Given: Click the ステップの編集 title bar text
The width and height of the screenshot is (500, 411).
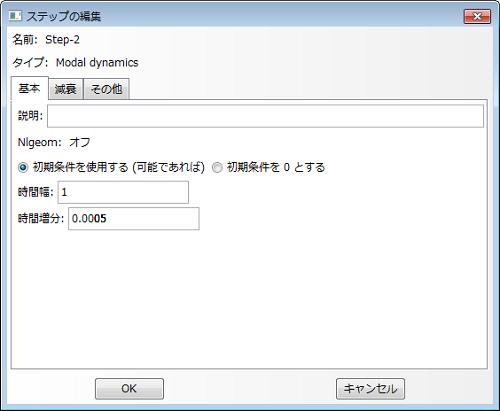Looking at the screenshot, I should [63, 16].
